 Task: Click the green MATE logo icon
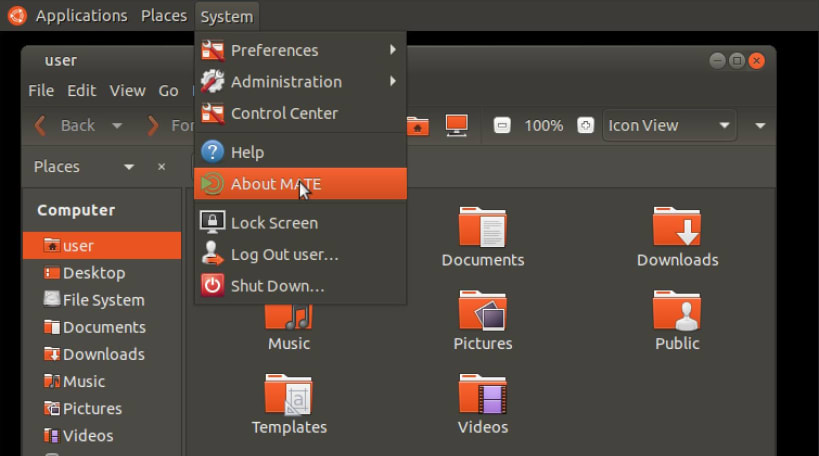(x=213, y=183)
